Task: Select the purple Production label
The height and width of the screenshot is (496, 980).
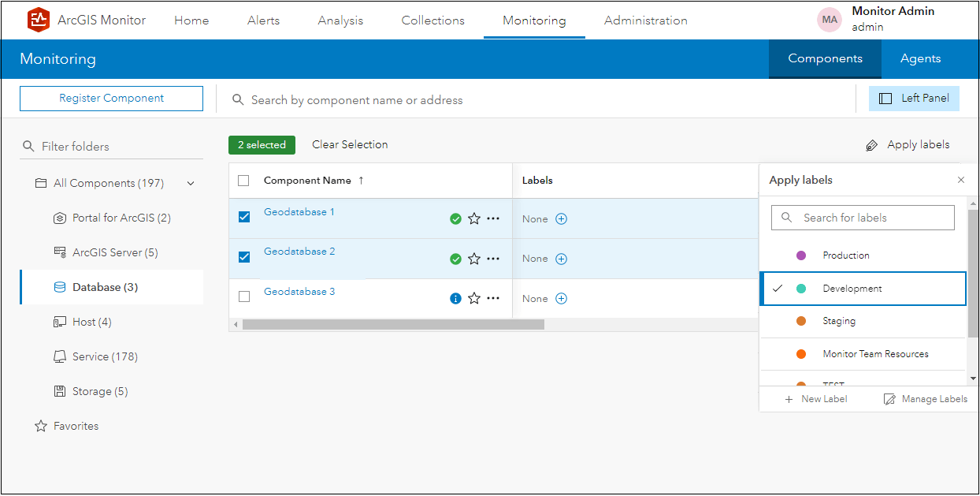Action: point(846,255)
